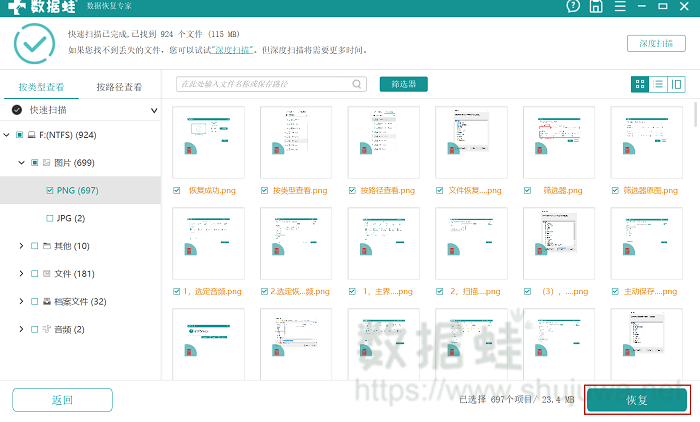The image size is (700, 422).
Task: Expand the 档案文件 (32) tree node
Action: pos(21,301)
